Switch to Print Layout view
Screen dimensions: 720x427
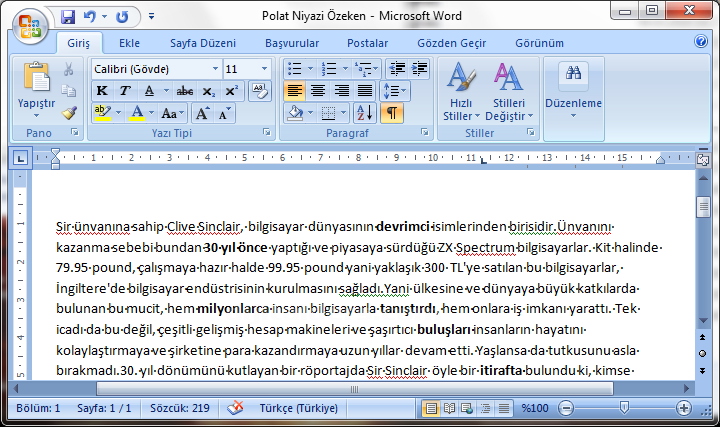click(x=431, y=408)
